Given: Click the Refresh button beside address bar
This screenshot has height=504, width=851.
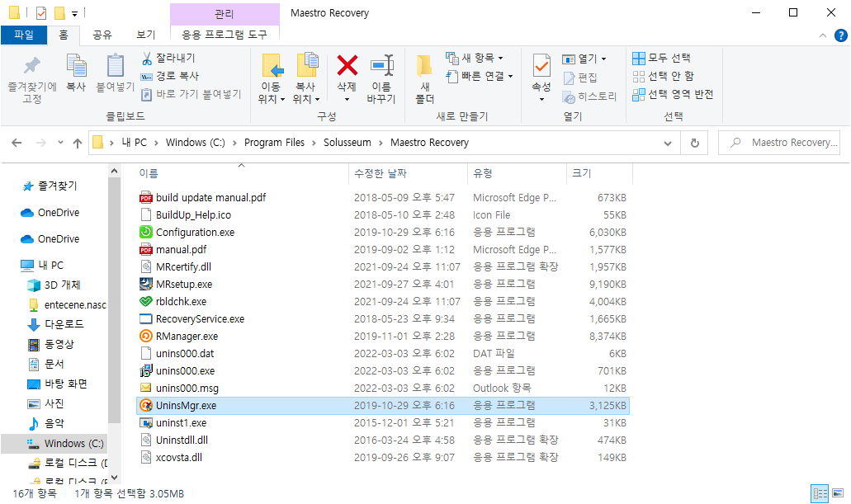Looking at the screenshot, I should [695, 144].
